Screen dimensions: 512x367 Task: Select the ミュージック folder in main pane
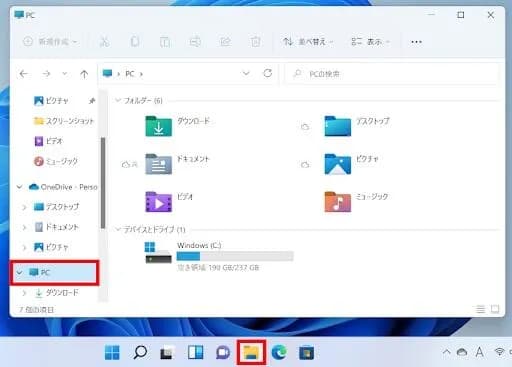[337, 201]
